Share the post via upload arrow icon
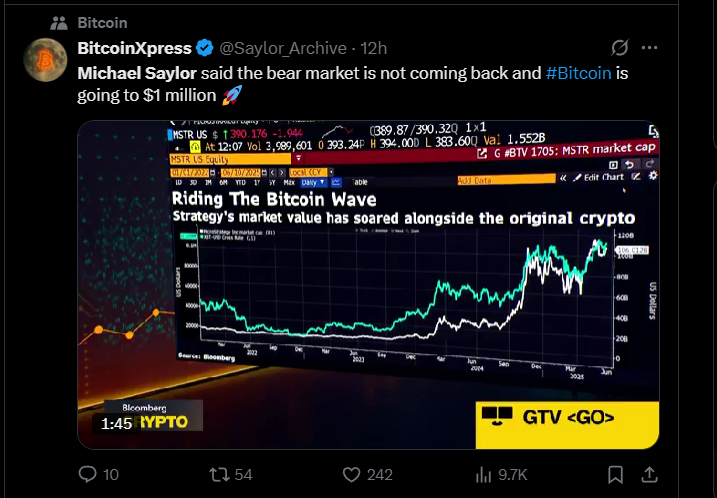This screenshot has width=717, height=498. point(649,475)
